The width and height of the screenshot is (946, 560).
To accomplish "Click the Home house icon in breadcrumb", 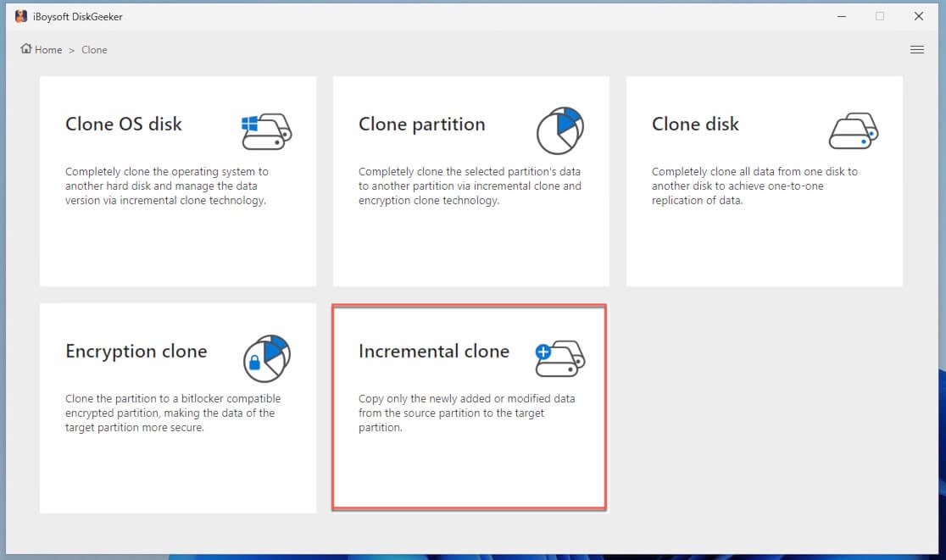I will (26, 49).
